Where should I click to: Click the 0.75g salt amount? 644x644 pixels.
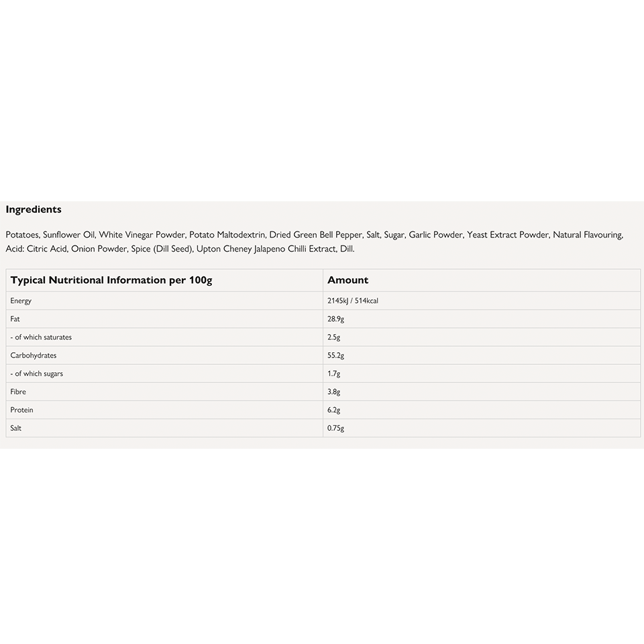[336, 428]
